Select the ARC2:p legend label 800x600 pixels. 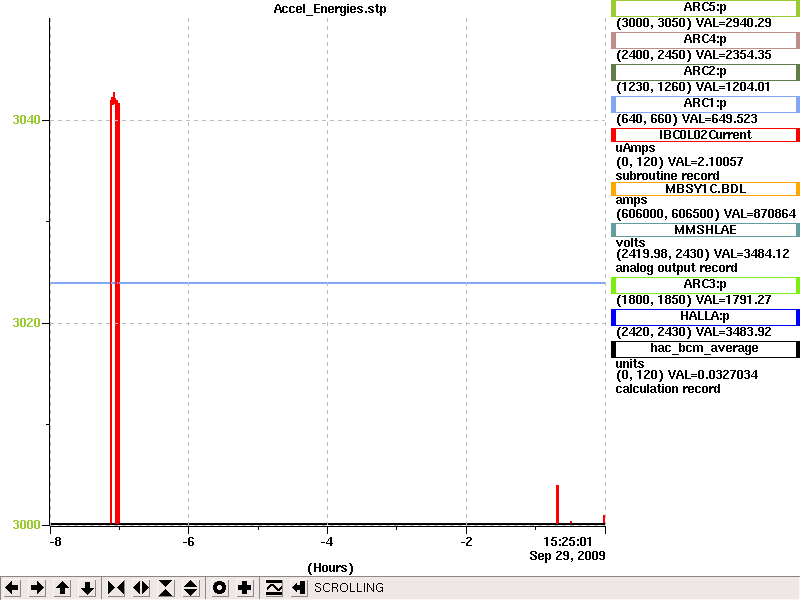pos(705,71)
